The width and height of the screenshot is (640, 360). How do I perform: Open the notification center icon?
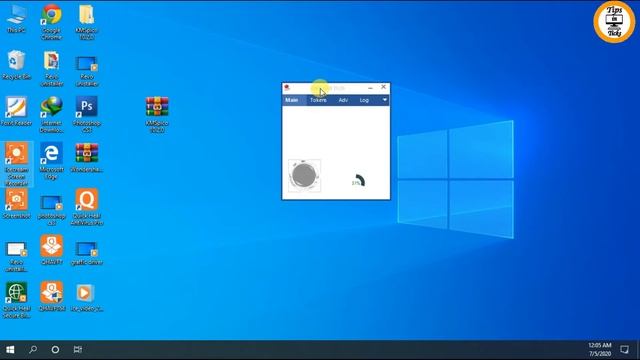click(x=624, y=350)
